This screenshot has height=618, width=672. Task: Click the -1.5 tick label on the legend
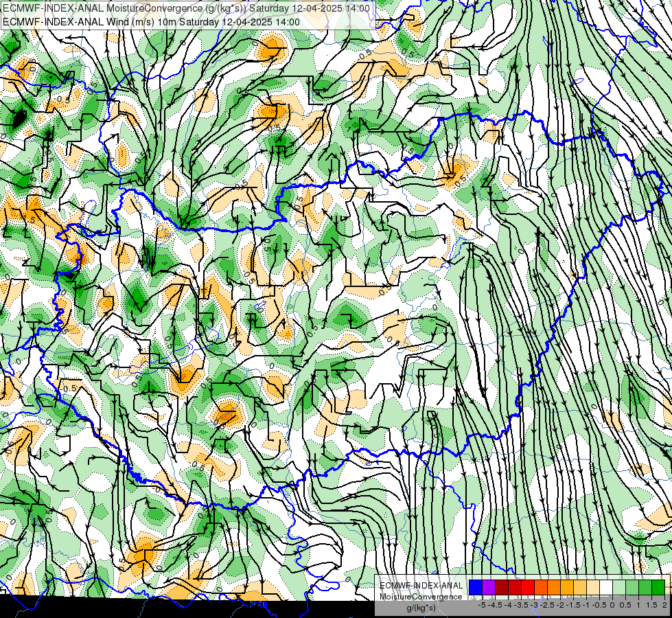click(573, 605)
